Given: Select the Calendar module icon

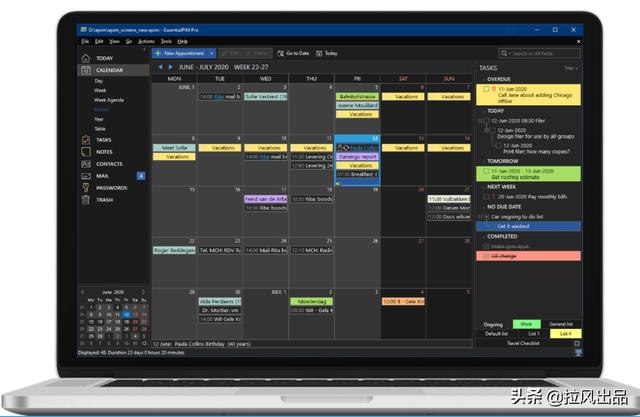Looking at the screenshot, I should (86, 70).
